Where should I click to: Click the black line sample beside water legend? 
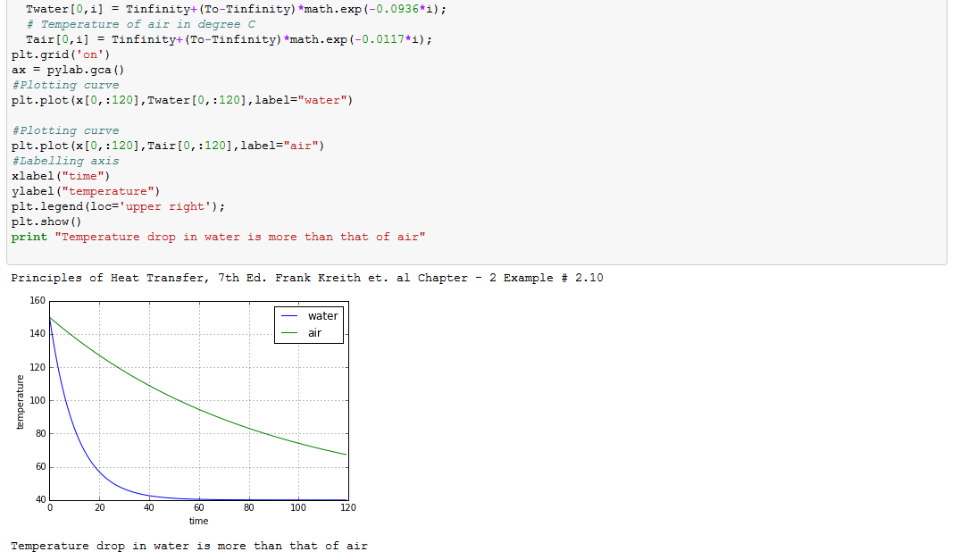pyautogui.click(x=290, y=316)
